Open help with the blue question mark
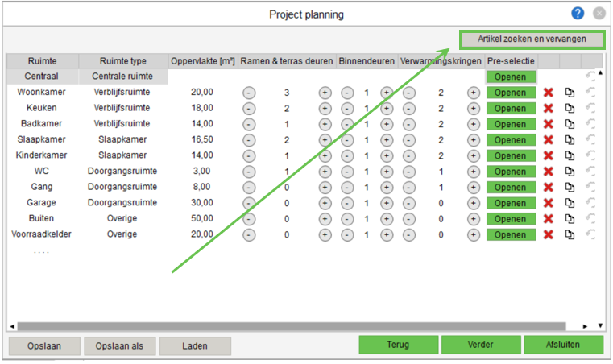The image size is (613, 364). click(x=578, y=13)
